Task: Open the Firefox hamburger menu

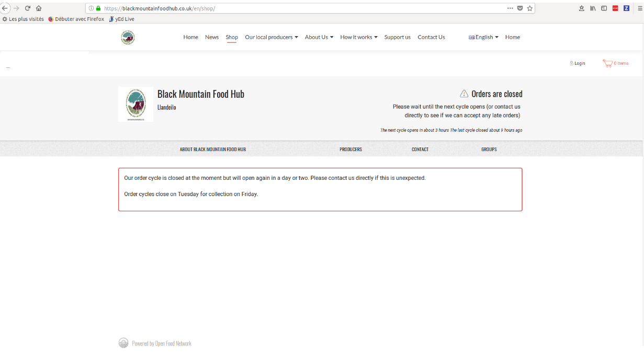Action: coord(640,8)
